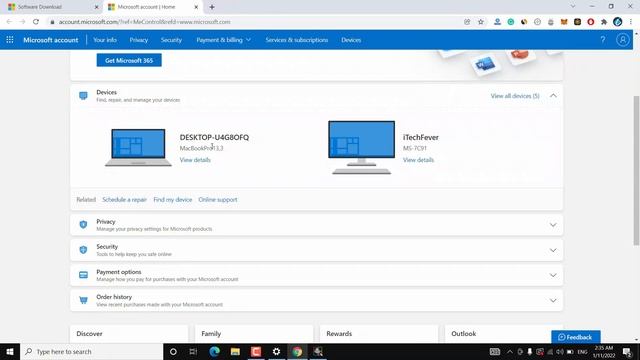
Task: Open Chrome tab search dropdown arrow
Action: 573,7
